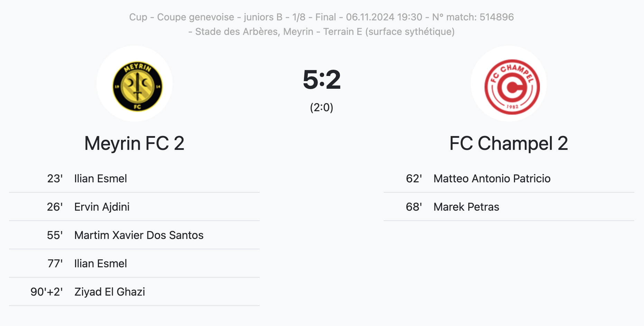644x326 pixels.
Task: Select scorer Ziyad El Ghazi
Action: point(110,292)
